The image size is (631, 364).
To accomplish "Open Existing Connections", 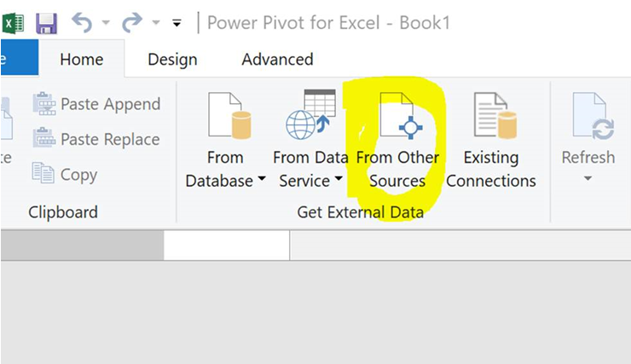I will pos(491,141).
